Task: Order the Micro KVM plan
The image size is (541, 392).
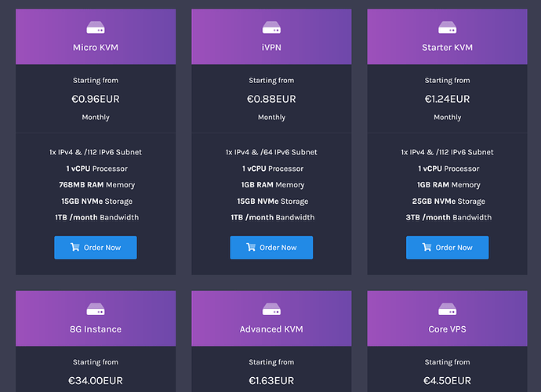Action: coord(96,248)
